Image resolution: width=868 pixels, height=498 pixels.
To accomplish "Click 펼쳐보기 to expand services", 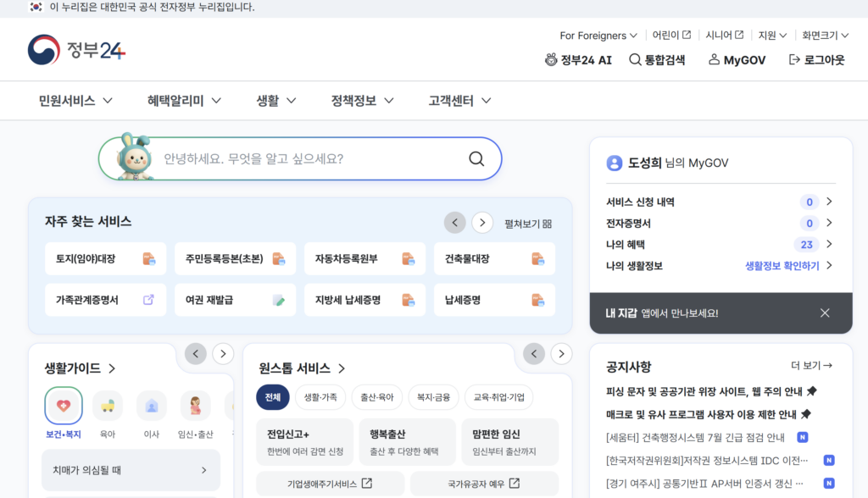I will pyautogui.click(x=527, y=224).
